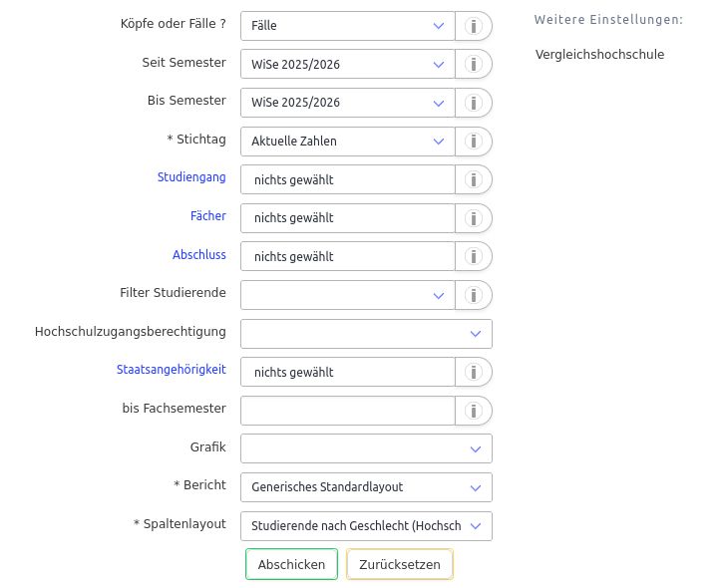Click info icon beside Seit Semester
The image size is (724, 588).
pos(474,65)
